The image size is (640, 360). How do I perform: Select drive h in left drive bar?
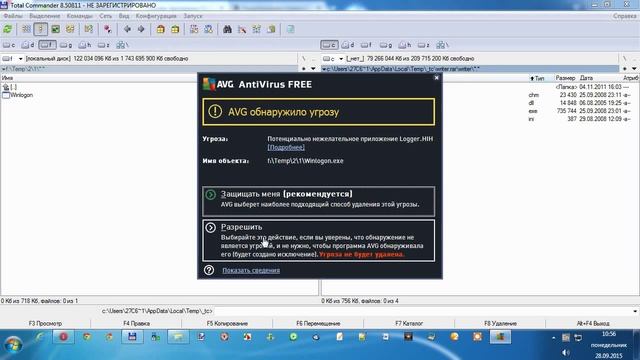click(85, 45)
